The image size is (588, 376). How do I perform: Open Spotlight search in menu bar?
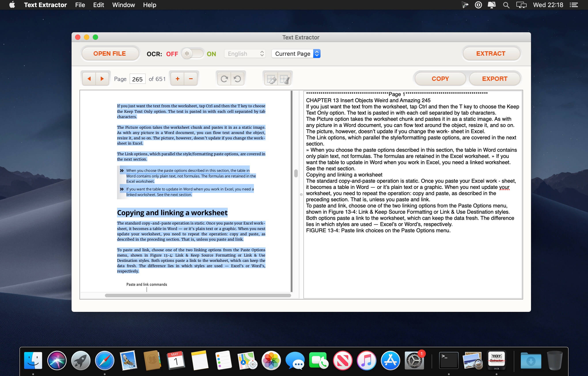(506, 5)
